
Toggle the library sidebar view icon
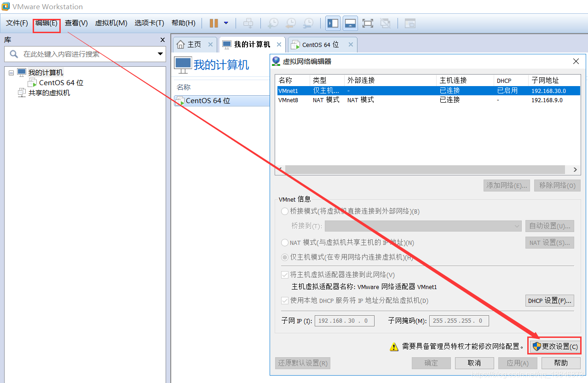coord(333,23)
